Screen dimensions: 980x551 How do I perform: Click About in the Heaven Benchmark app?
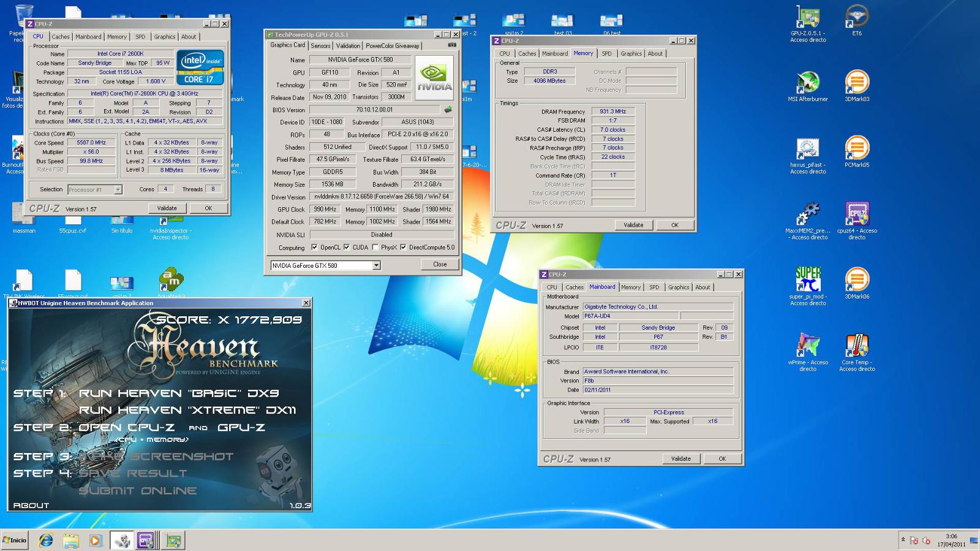click(x=31, y=506)
